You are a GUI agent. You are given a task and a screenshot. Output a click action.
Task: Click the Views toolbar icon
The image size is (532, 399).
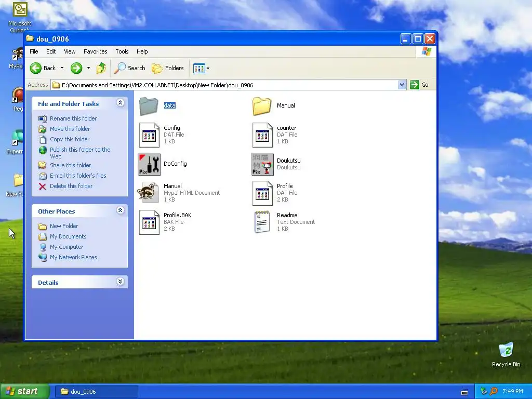[x=199, y=68]
